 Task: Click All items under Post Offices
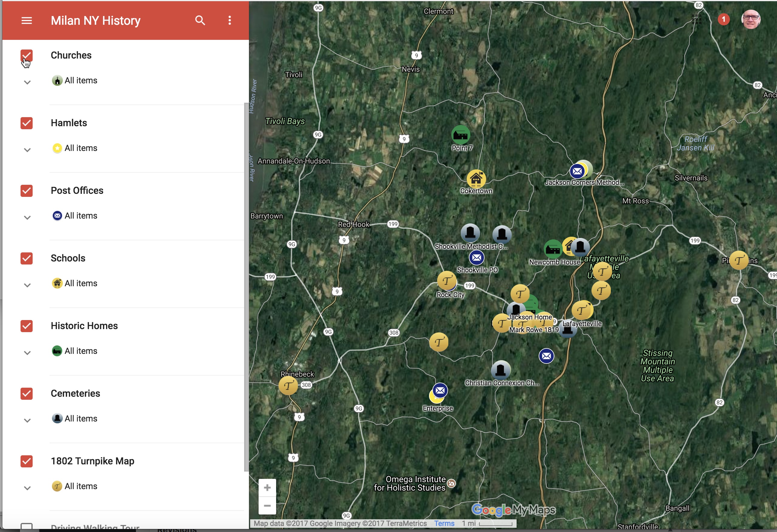pyautogui.click(x=81, y=216)
